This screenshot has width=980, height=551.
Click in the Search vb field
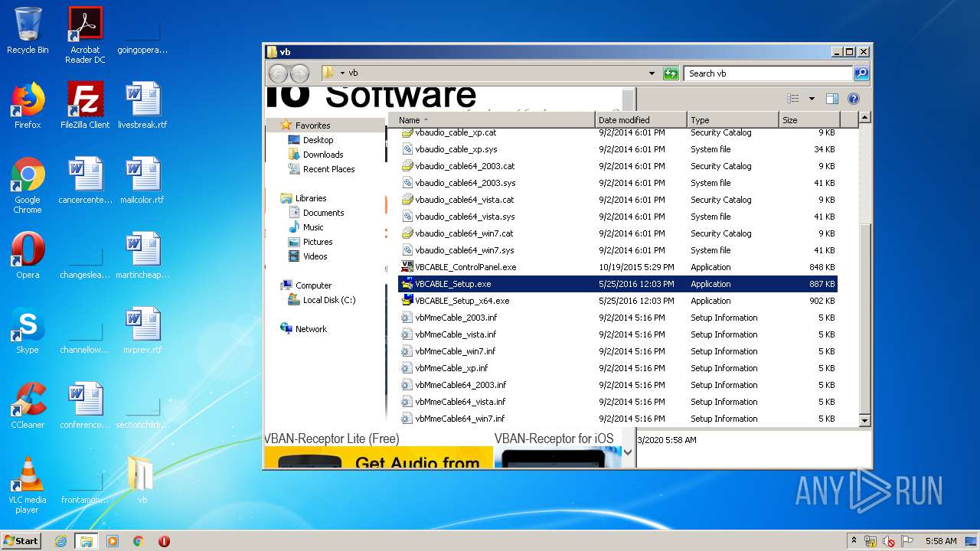point(767,73)
